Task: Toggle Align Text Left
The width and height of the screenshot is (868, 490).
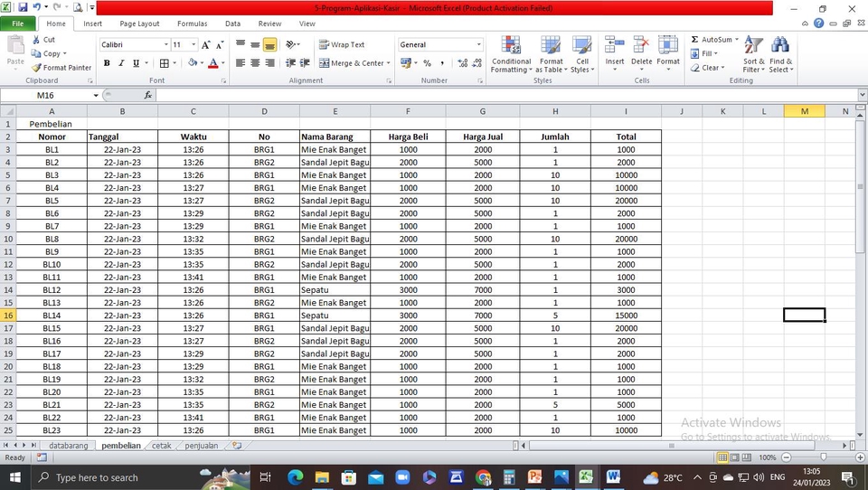Action: pos(241,63)
